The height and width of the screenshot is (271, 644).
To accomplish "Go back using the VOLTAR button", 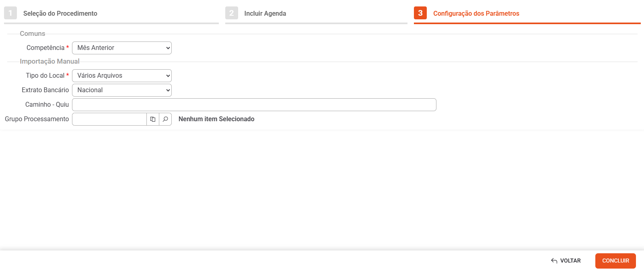I will click(x=566, y=261).
